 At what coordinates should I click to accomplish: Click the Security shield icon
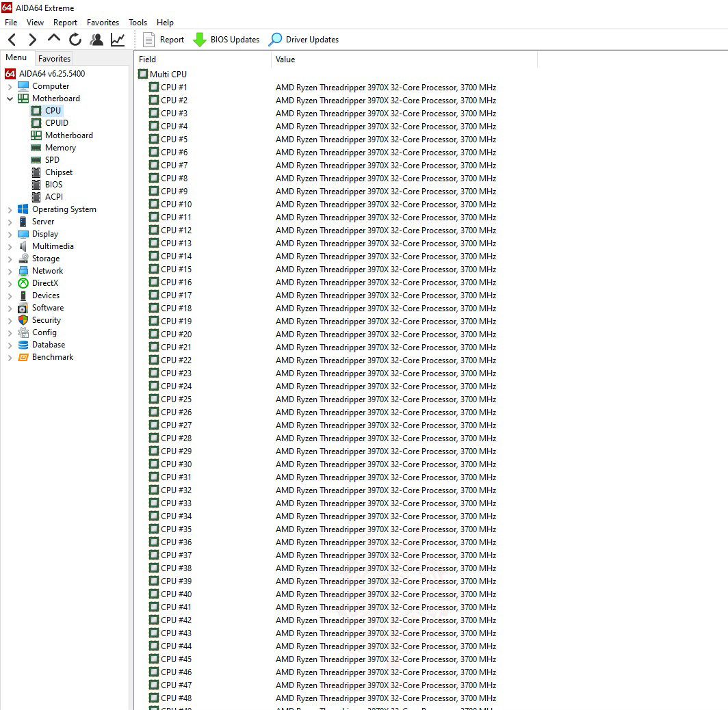[23, 320]
